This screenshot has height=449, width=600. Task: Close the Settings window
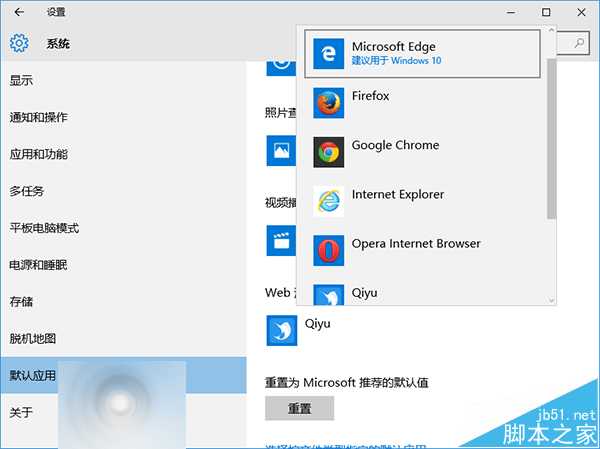point(581,12)
